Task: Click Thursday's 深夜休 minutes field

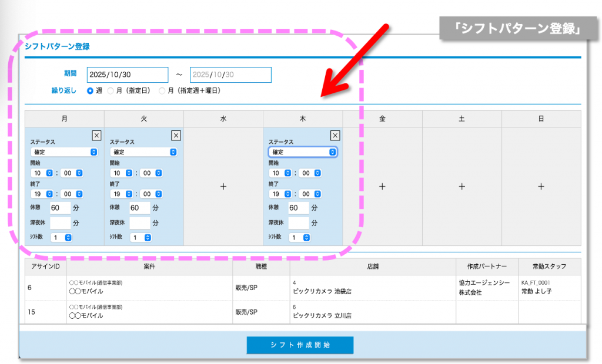Action: [x=298, y=223]
